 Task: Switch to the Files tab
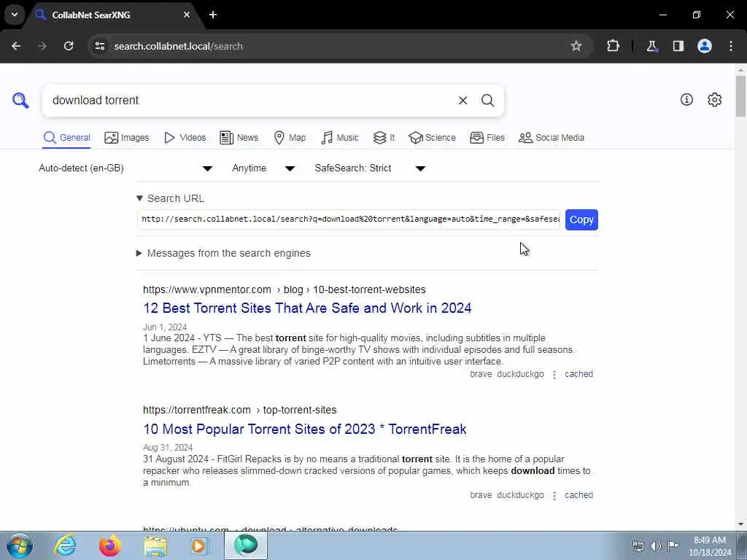point(487,138)
